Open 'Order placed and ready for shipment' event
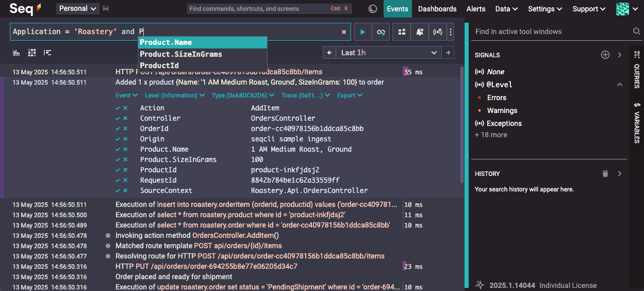644x291 pixels. coord(174,277)
